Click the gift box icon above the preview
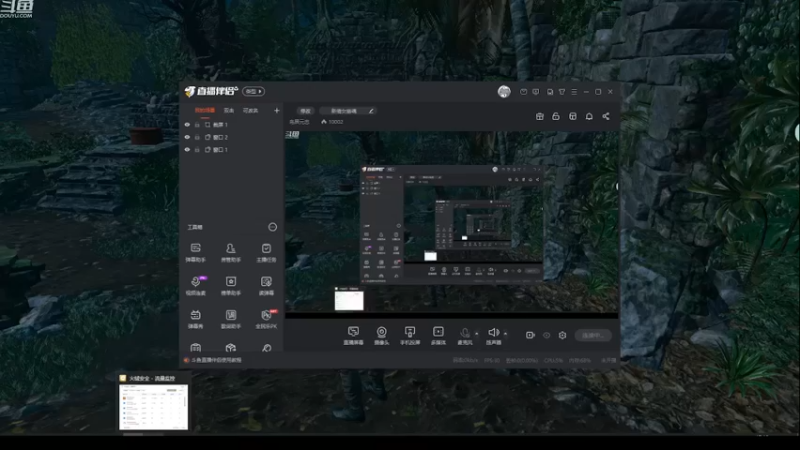800x450 pixels. (x=539, y=116)
